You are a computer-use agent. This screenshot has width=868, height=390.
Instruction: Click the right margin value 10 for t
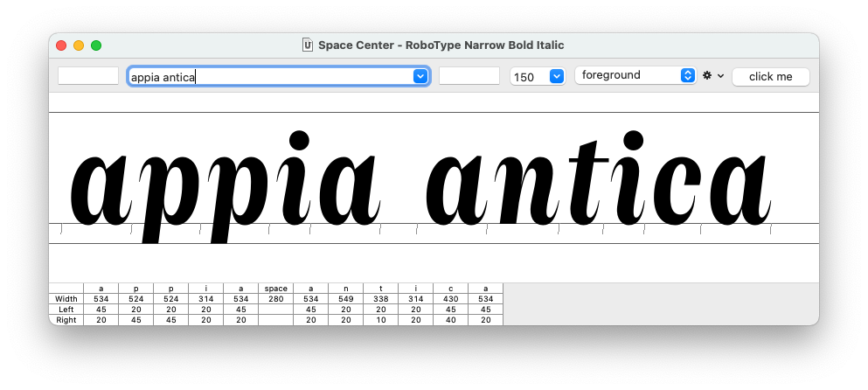tap(380, 320)
